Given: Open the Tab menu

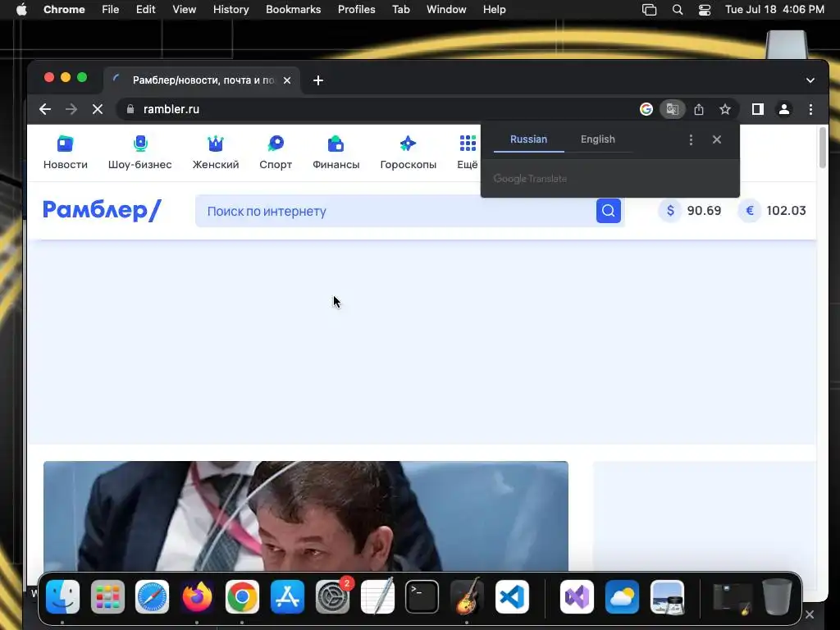Looking at the screenshot, I should [x=400, y=10].
